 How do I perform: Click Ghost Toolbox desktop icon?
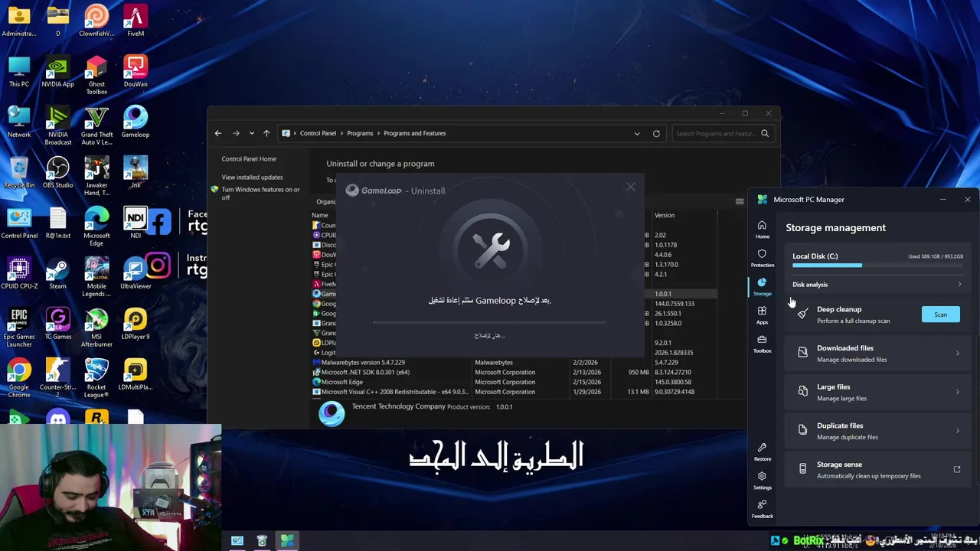coord(96,75)
